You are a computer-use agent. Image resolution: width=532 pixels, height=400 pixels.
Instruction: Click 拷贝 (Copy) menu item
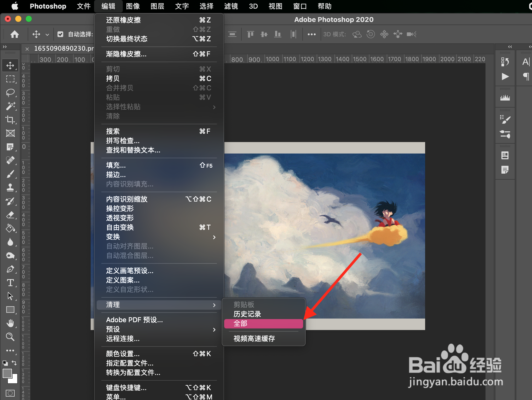tap(159, 79)
